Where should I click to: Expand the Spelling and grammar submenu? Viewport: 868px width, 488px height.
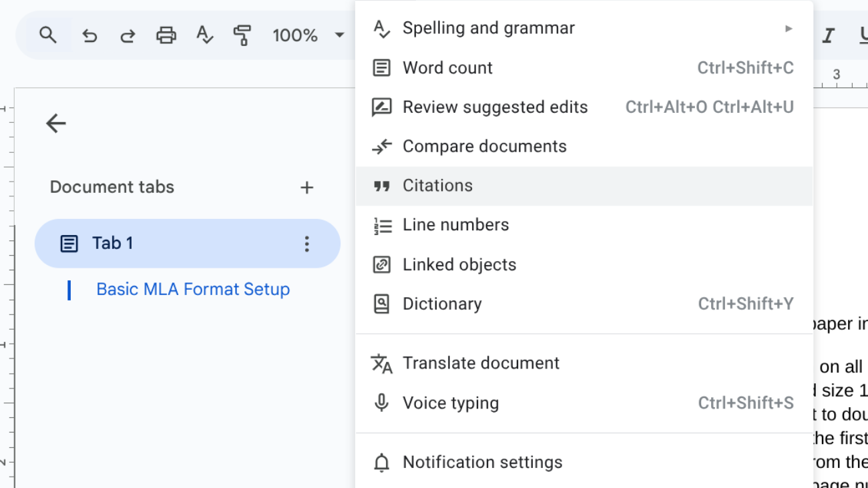pos(789,27)
